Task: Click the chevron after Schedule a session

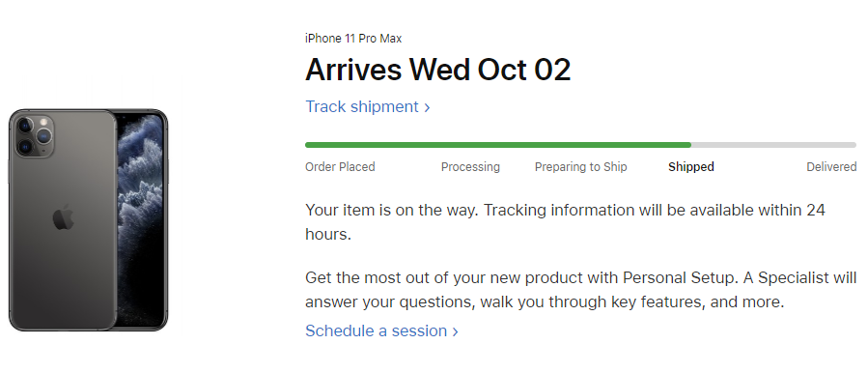Action: pos(455,332)
